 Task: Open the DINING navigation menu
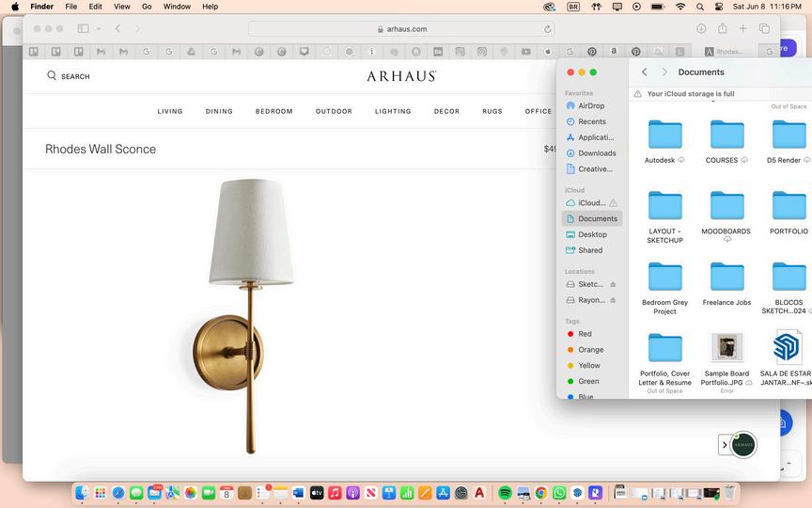pyautogui.click(x=219, y=111)
